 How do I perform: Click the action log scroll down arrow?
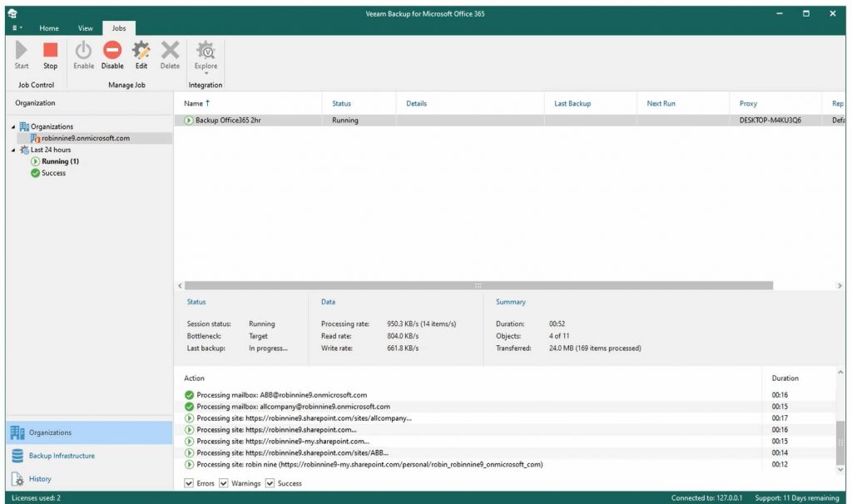pos(840,470)
